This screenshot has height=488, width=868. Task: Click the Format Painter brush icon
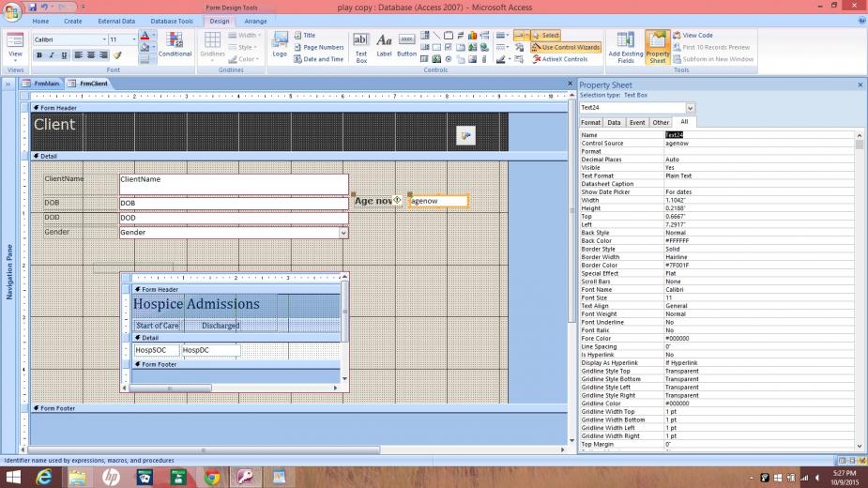pyautogui.click(x=117, y=55)
